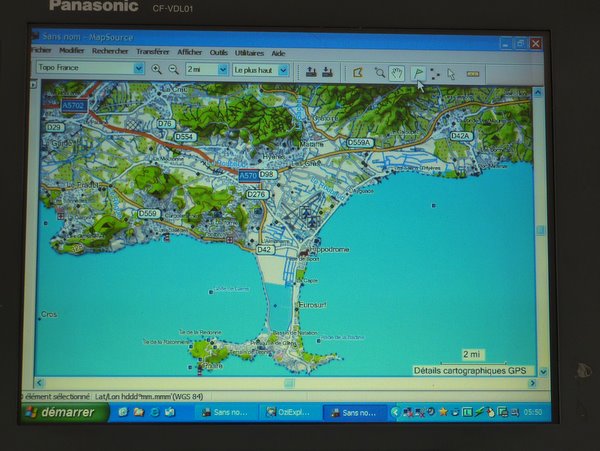The width and height of the screenshot is (600, 451).
Task: Click the inactive Sans no... taskbar button
Action: point(227,412)
